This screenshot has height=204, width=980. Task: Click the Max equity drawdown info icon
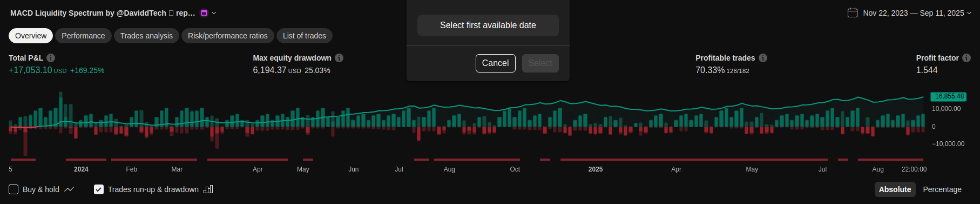(x=339, y=58)
